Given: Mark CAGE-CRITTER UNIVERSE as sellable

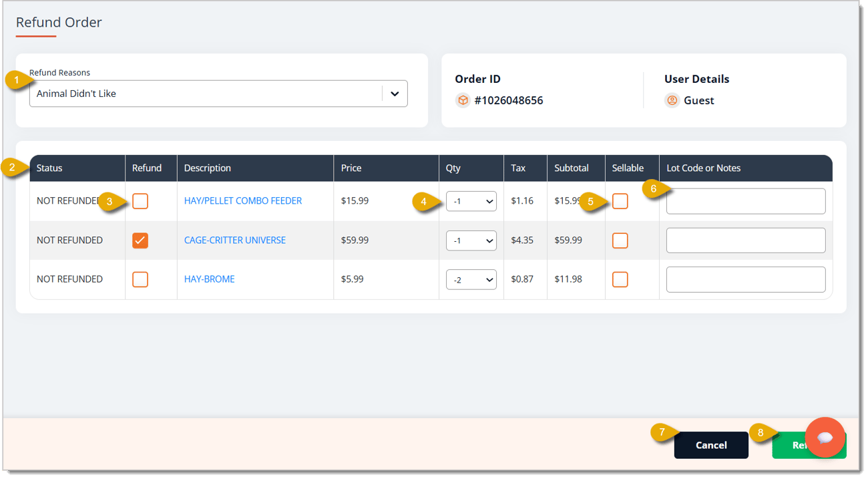Looking at the screenshot, I should click(x=620, y=241).
